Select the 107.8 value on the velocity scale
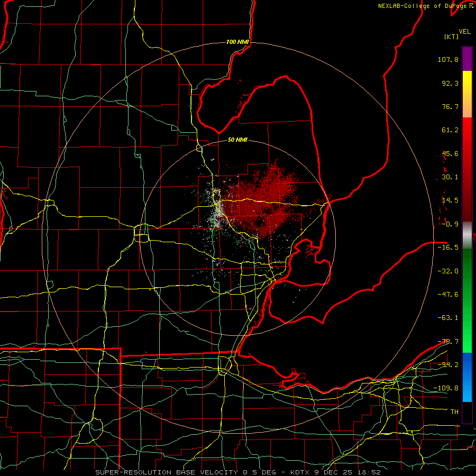 [x=448, y=59]
